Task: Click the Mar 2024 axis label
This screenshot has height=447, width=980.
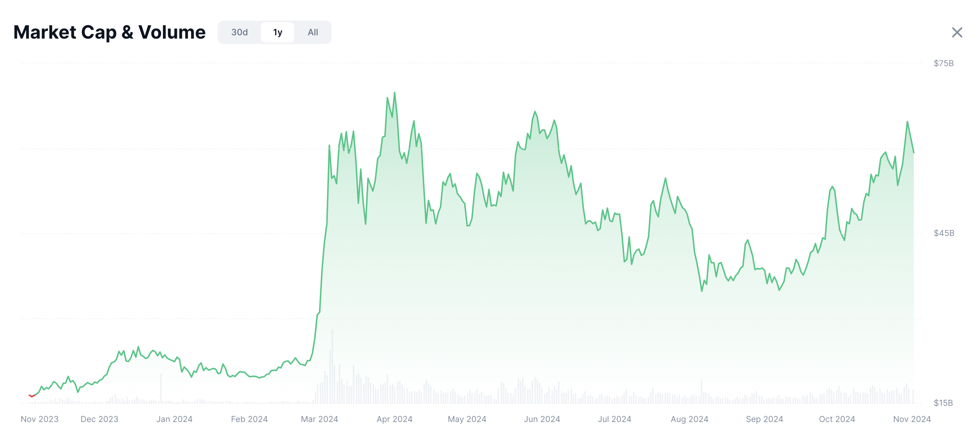Action: tap(319, 419)
